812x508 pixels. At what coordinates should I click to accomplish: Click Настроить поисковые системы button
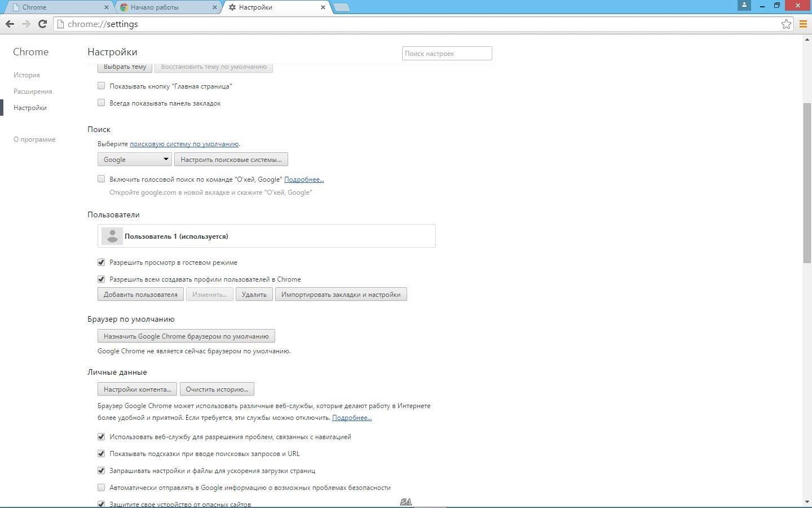[x=231, y=159]
